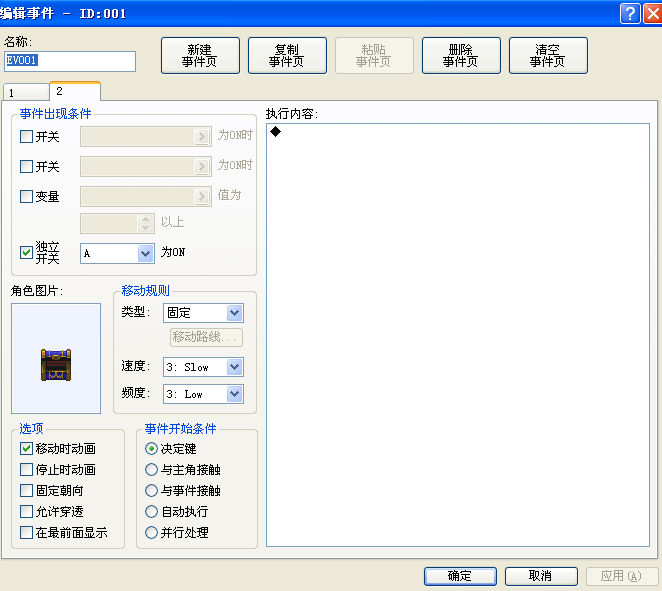The height and width of the screenshot is (591, 662).
Task: Open the 频度 3: Low dropdown
Action: point(203,394)
